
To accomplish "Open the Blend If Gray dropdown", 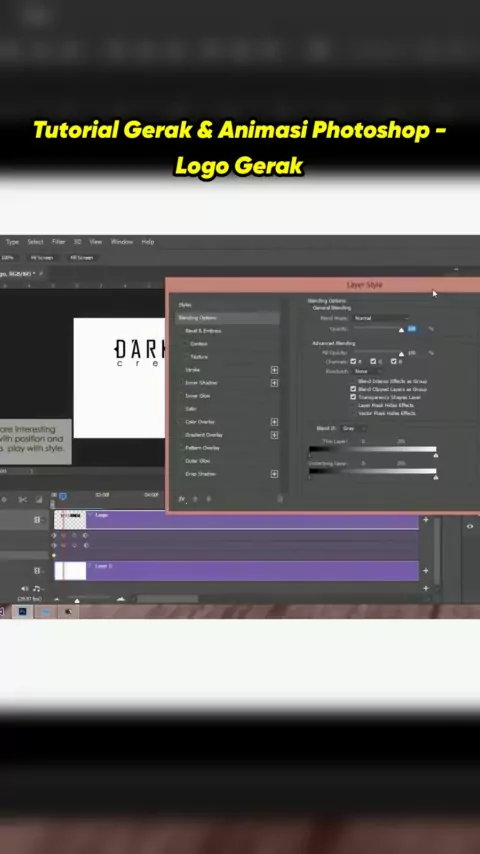I will tap(353, 429).
